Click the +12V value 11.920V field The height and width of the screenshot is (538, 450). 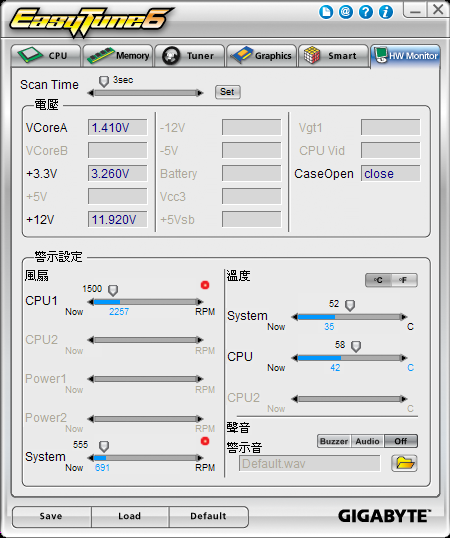point(118,219)
